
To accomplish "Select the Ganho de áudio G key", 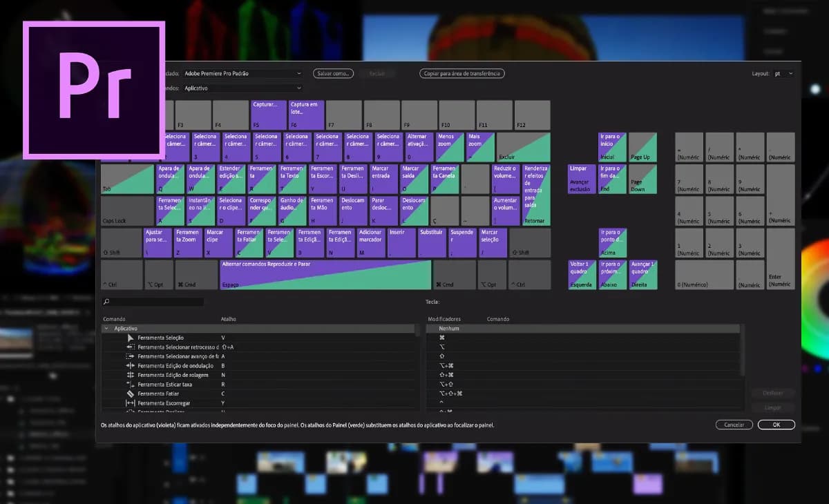I will click(292, 211).
